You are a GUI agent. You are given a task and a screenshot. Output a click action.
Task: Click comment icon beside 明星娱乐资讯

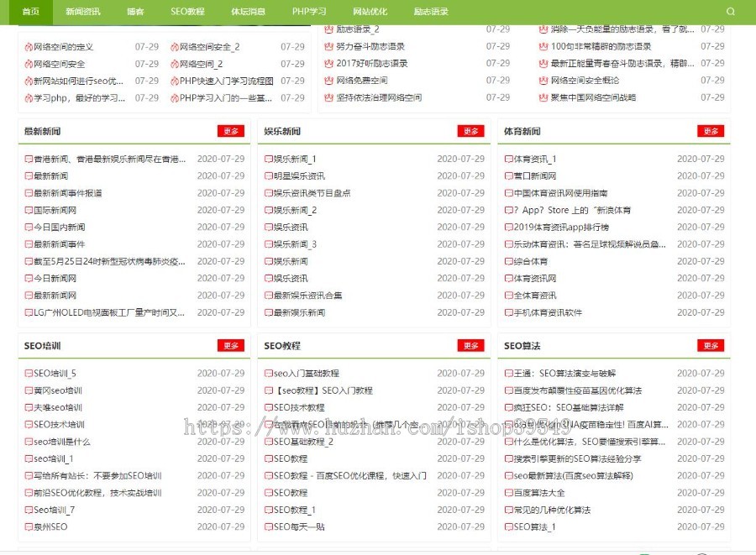[269, 176]
